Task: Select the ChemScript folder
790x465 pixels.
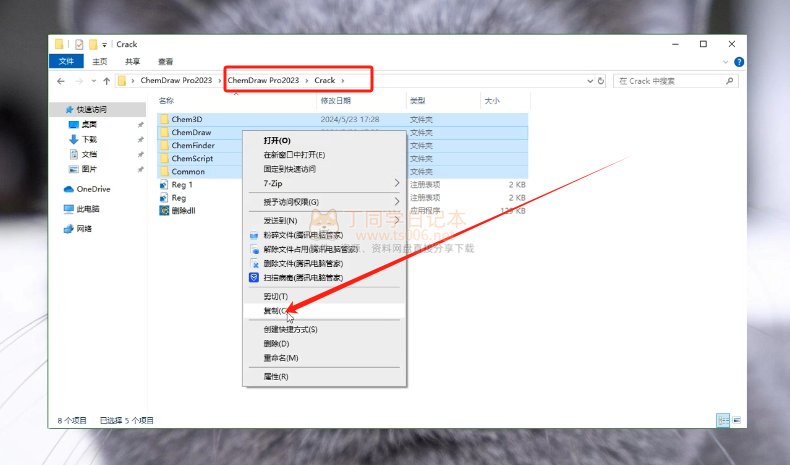Action: pos(192,159)
